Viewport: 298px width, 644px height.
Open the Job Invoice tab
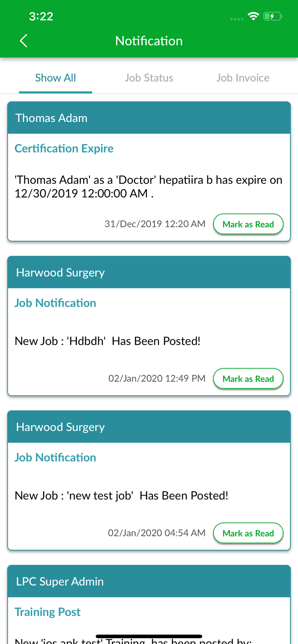coord(243,78)
